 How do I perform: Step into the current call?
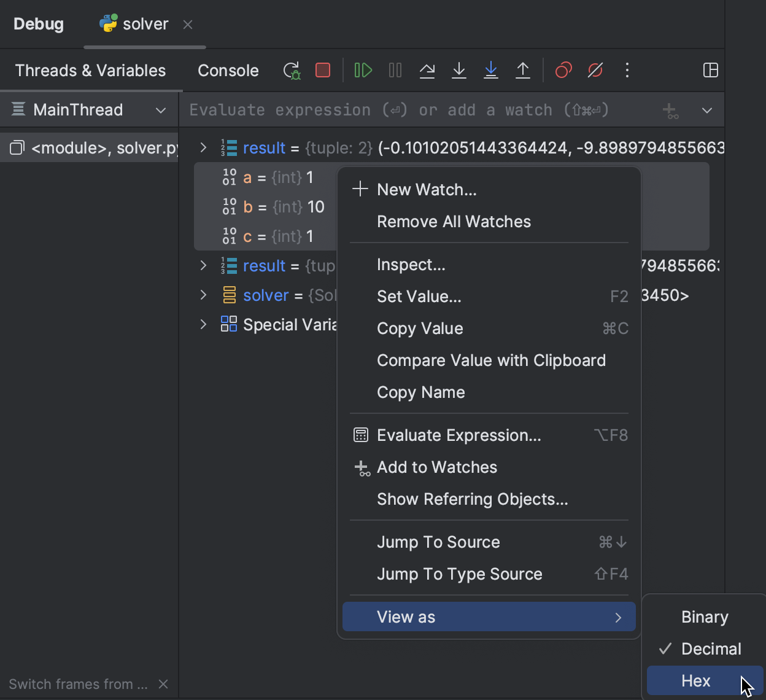pyautogui.click(x=459, y=70)
